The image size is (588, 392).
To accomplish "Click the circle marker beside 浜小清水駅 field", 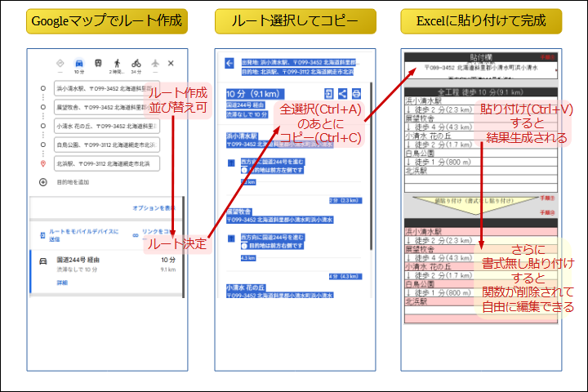I will [x=43, y=88].
